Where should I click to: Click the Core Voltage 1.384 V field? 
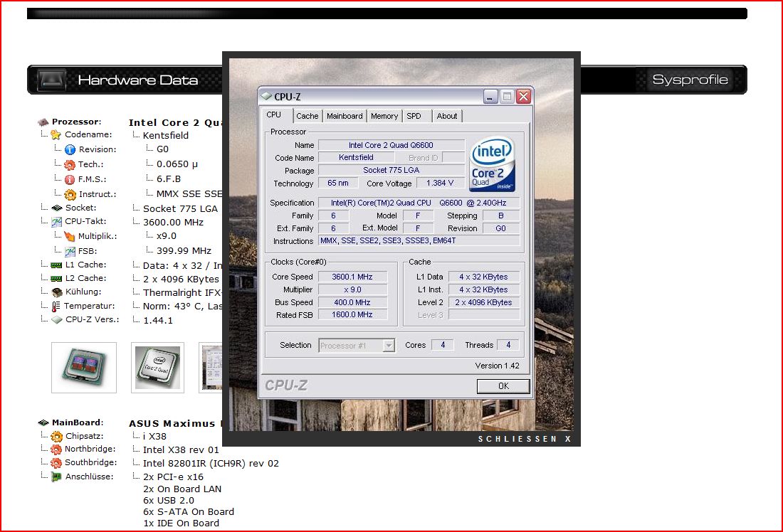[440, 183]
